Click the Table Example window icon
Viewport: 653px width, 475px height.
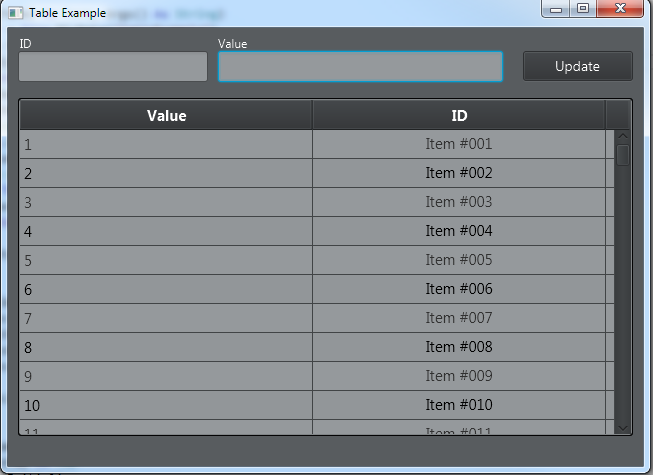(16, 13)
